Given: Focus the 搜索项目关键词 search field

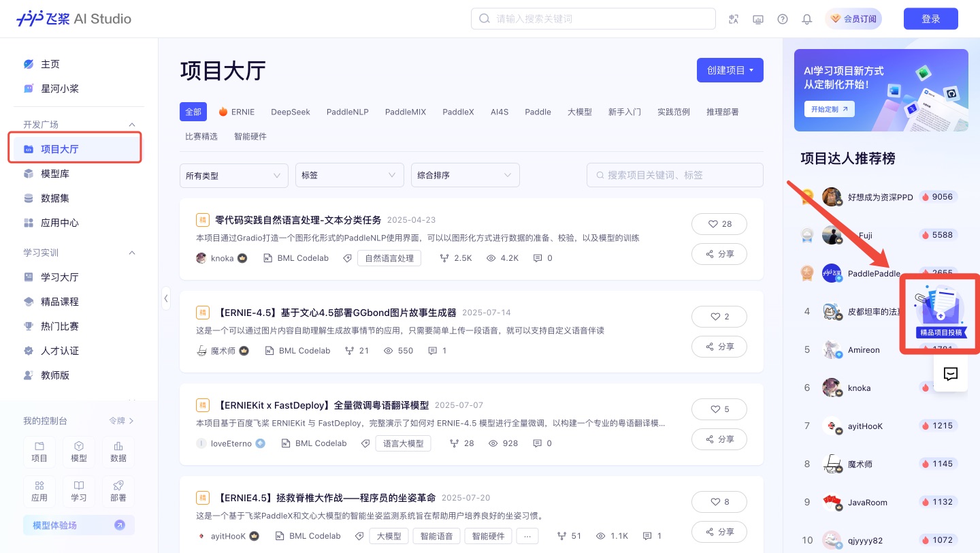Looking at the screenshot, I should [x=675, y=175].
